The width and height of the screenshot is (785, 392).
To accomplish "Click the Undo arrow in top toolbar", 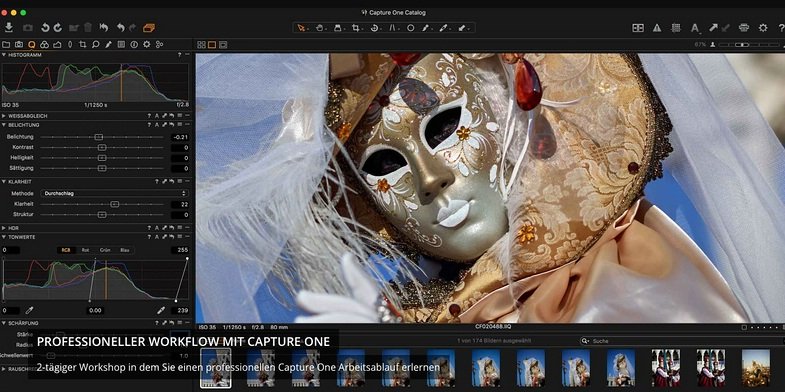I will point(121,28).
